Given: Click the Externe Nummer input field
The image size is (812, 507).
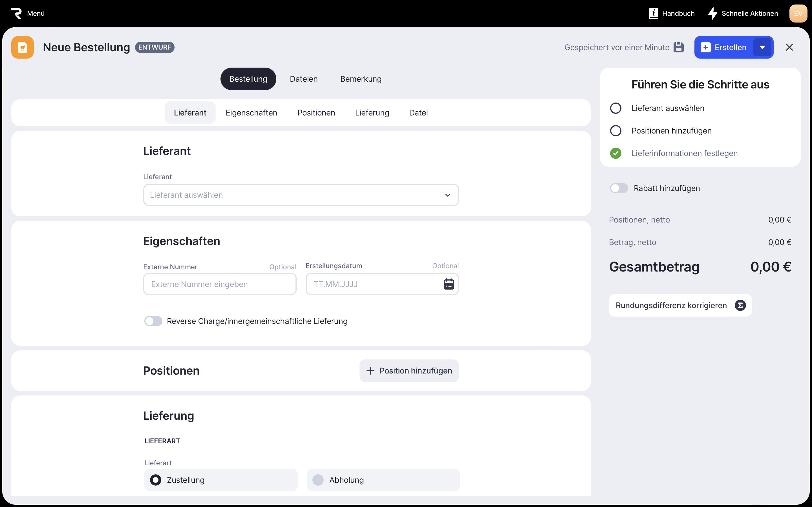Looking at the screenshot, I should (x=219, y=284).
